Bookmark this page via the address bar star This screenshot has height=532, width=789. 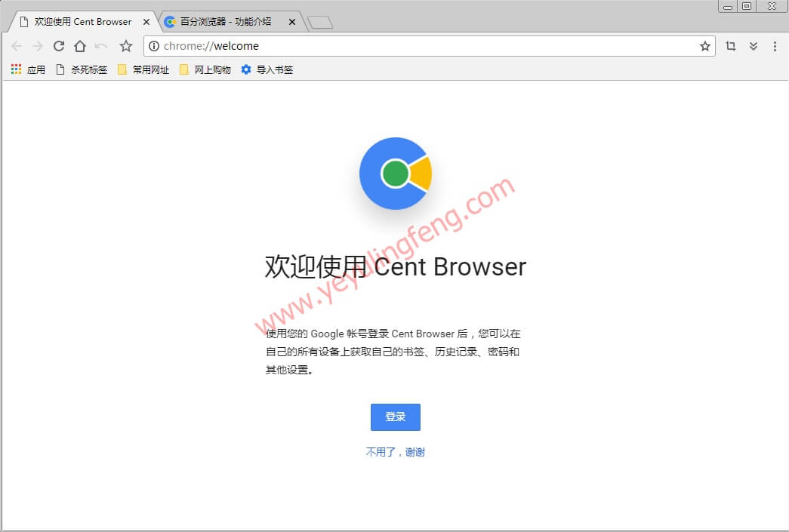[x=705, y=46]
